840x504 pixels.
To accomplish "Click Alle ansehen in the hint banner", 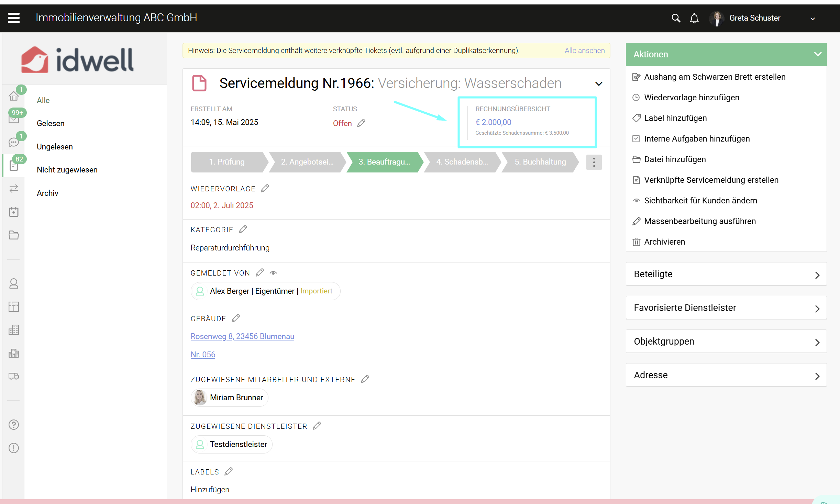I will point(584,51).
